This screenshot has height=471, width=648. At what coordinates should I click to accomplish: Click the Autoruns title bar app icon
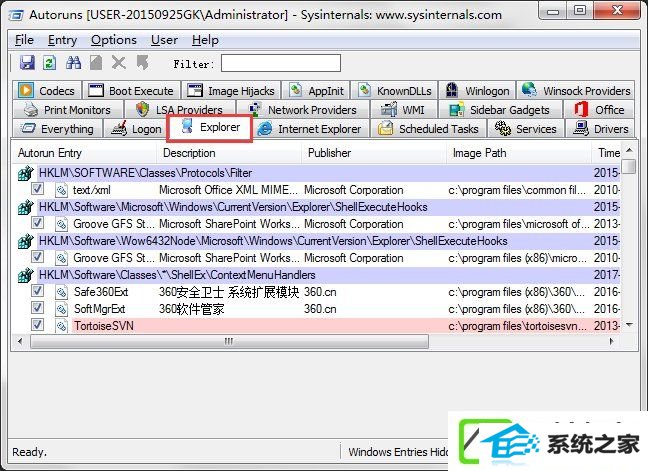[16, 15]
